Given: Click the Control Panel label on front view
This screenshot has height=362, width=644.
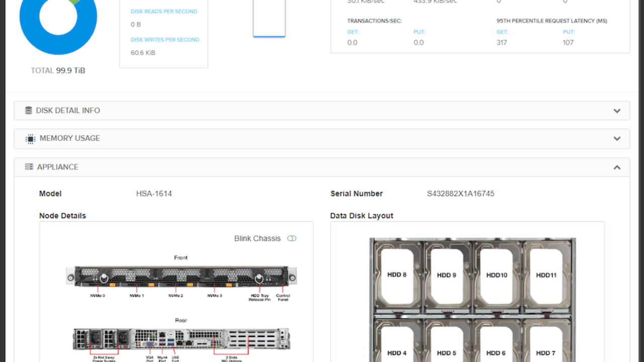Looking at the screenshot, I should [x=283, y=298].
